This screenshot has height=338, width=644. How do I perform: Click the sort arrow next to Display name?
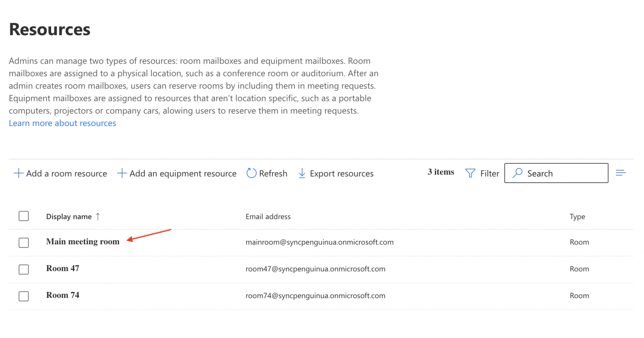[98, 217]
